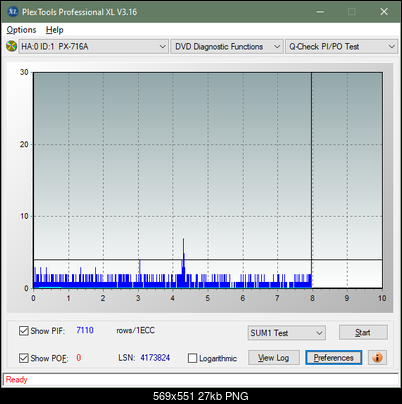Click the Ready status bar text

pyautogui.click(x=17, y=379)
